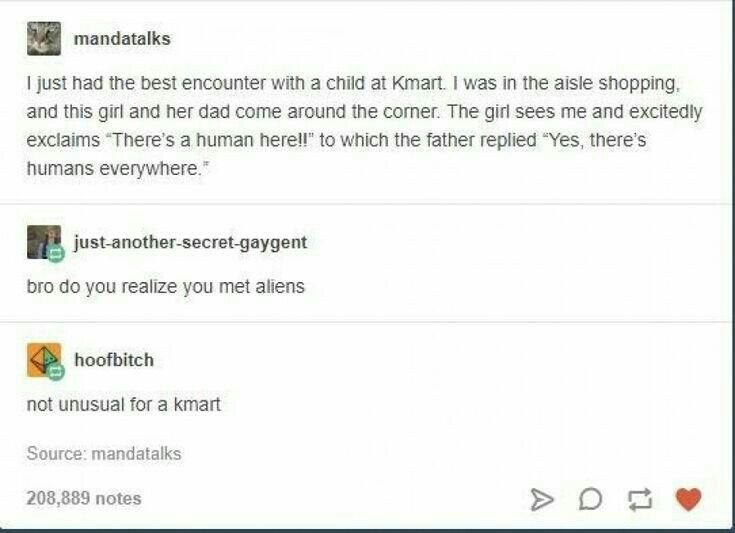
Task: Visit the just-another-secret-gaygent blog link
Action: pos(191,242)
